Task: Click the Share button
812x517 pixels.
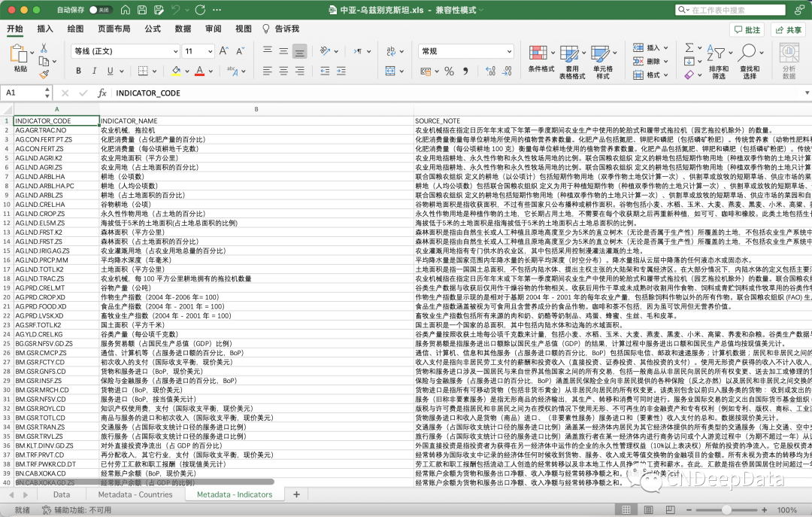Action: [x=788, y=29]
